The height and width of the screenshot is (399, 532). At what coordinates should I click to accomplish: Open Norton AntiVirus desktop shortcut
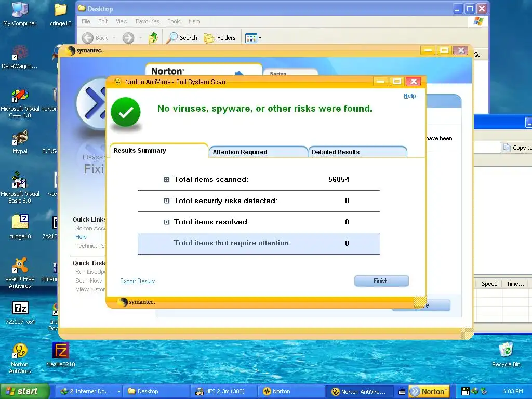point(20,358)
